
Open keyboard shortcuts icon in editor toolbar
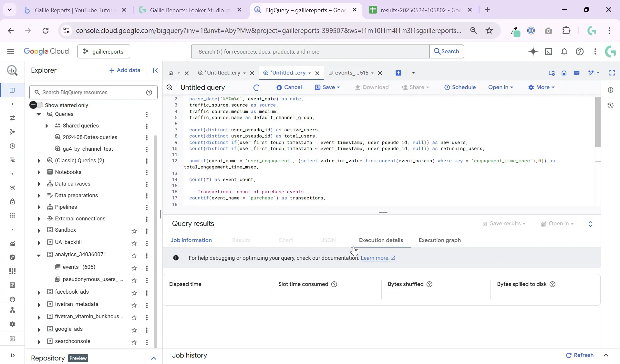pyautogui.click(x=577, y=73)
